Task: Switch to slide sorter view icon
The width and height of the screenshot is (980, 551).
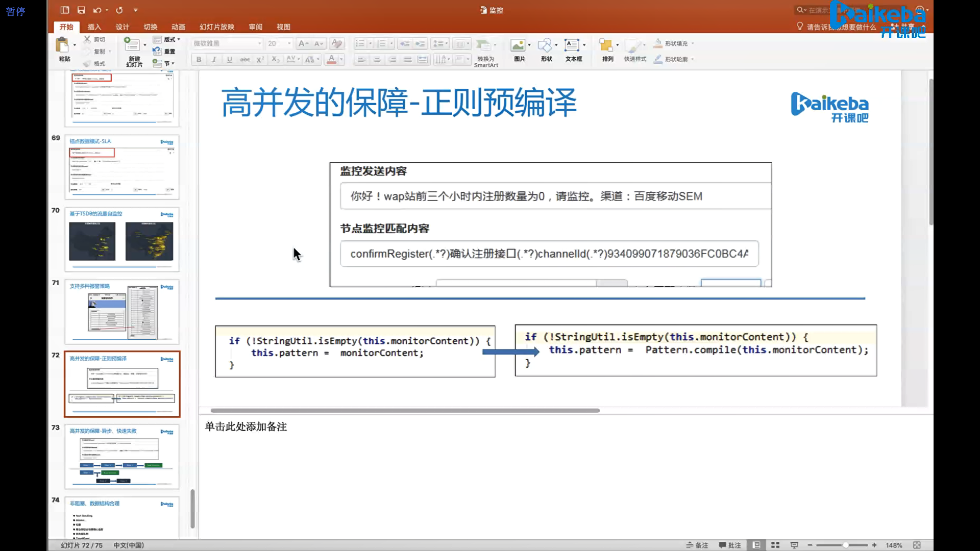Action: [775, 545]
